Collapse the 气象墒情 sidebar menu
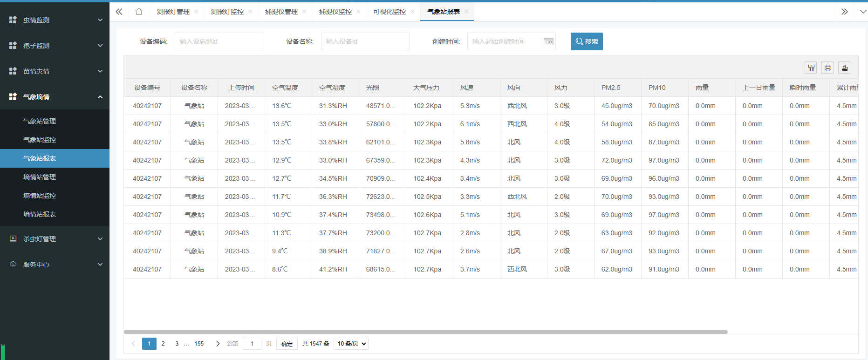The width and height of the screenshot is (868, 360). (55, 97)
